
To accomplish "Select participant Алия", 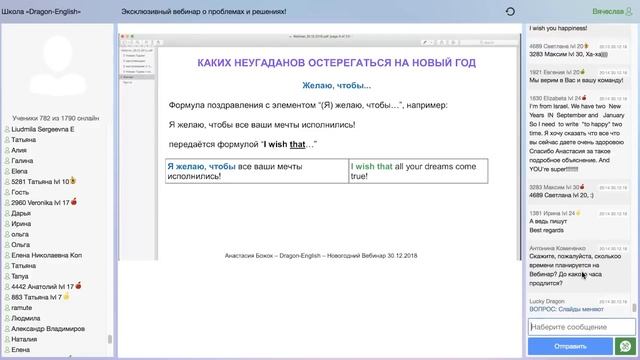I will tap(19, 150).
